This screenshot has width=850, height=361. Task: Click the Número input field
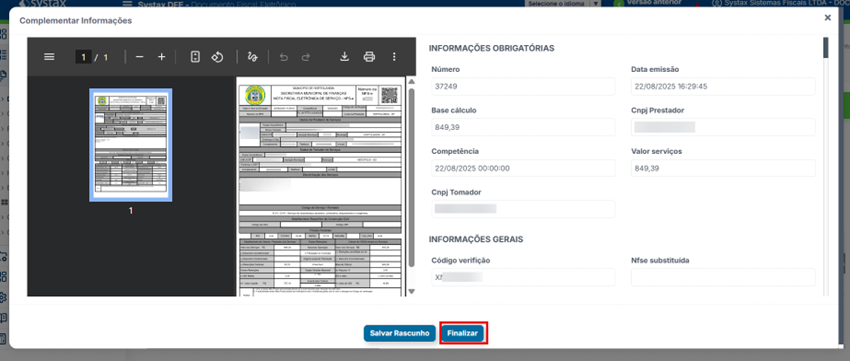point(523,87)
